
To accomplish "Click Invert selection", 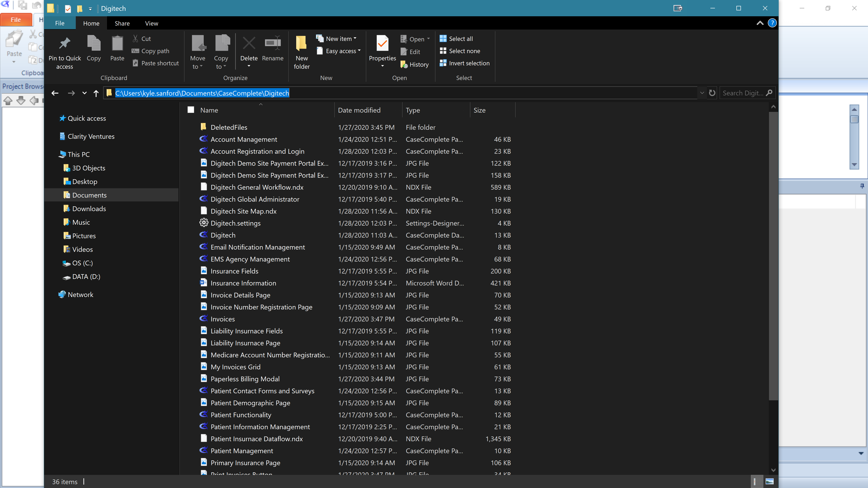I will [465, 63].
